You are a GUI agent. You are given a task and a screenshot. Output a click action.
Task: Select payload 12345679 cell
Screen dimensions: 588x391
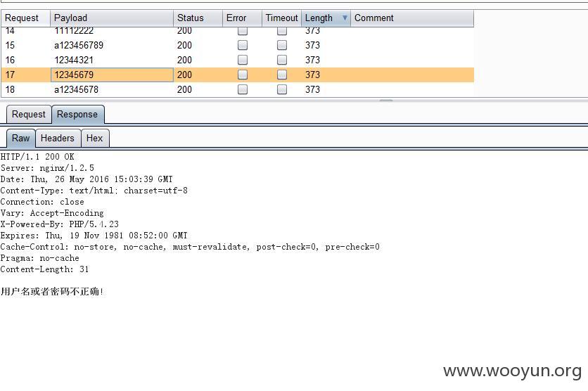[112, 75]
